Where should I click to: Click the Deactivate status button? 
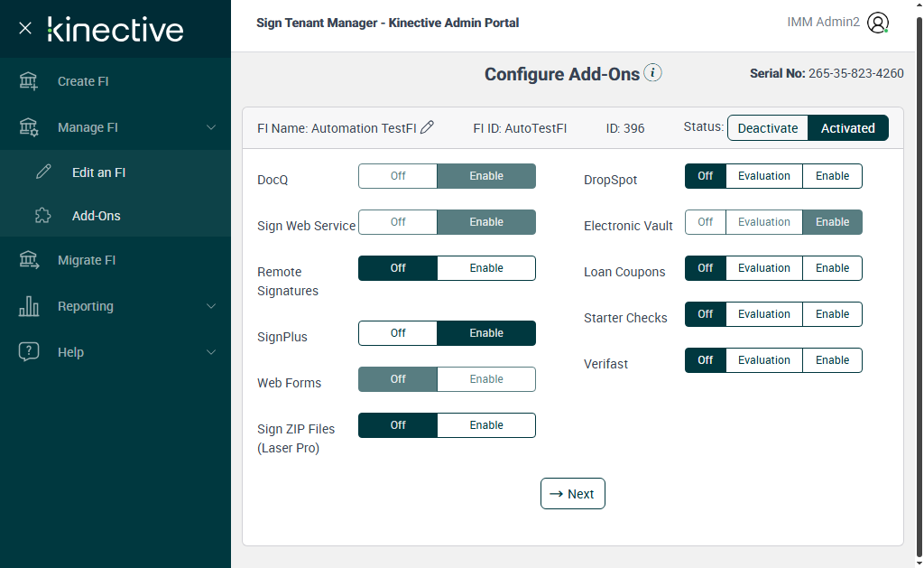pyautogui.click(x=767, y=128)
